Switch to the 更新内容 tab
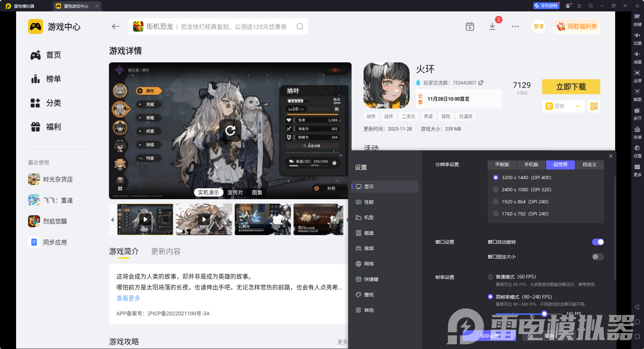Viewport: 644px width, 349px height. click(165, 251)
